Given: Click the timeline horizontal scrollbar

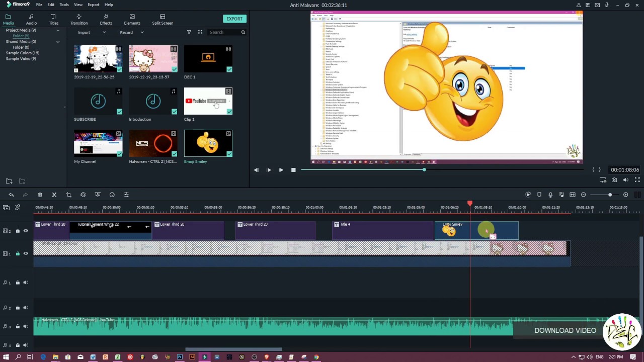Looking at the screenshot, I should 233,349.
